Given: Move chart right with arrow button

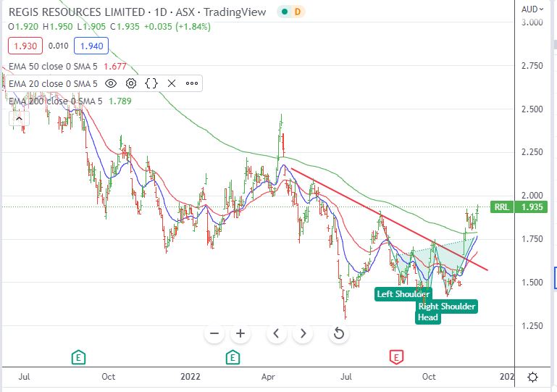Looking at the screenshot, I should (303, 333).
